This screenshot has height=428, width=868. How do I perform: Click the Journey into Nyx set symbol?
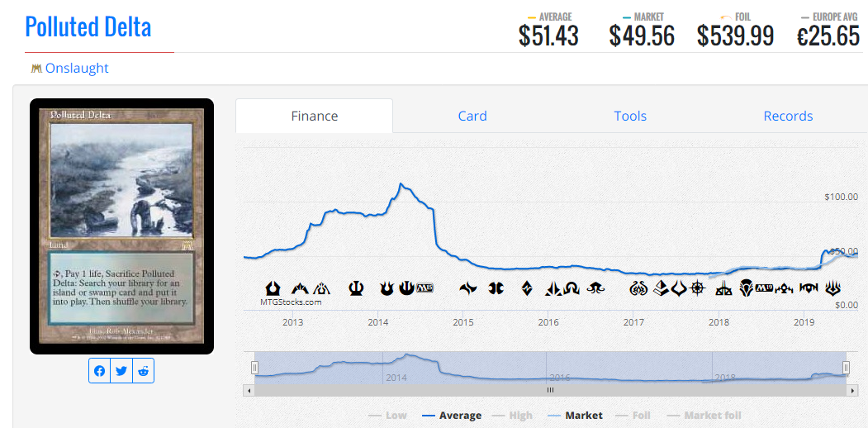[x=407, y=288]
